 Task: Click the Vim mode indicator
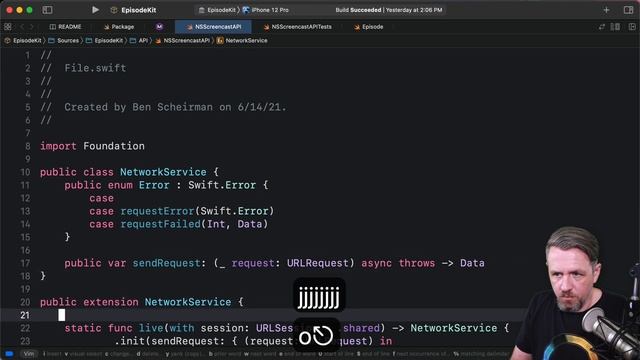coord(29,354)
